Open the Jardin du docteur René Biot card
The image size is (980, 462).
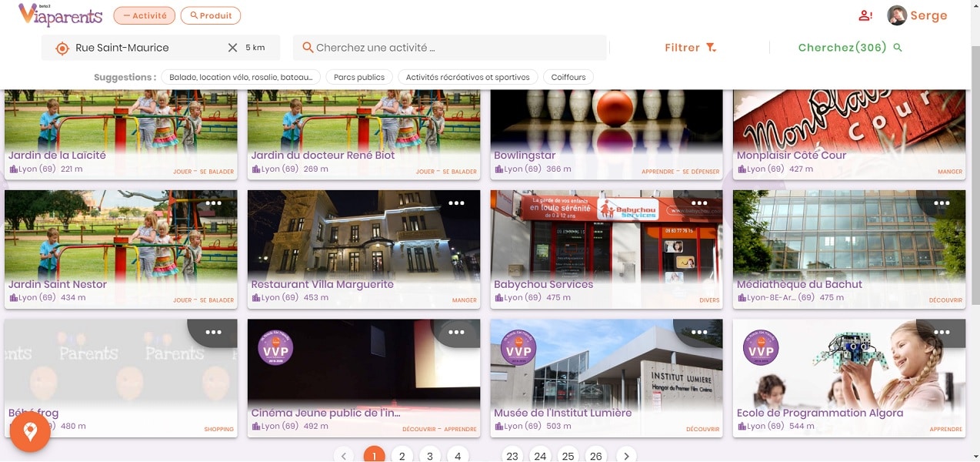click(364, 134)
